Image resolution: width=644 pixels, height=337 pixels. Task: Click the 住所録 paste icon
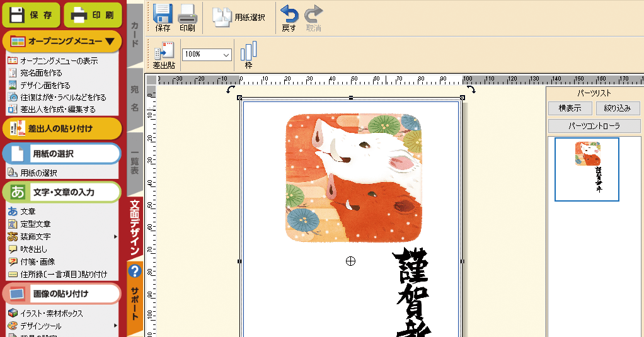click(x=13, y=274)
